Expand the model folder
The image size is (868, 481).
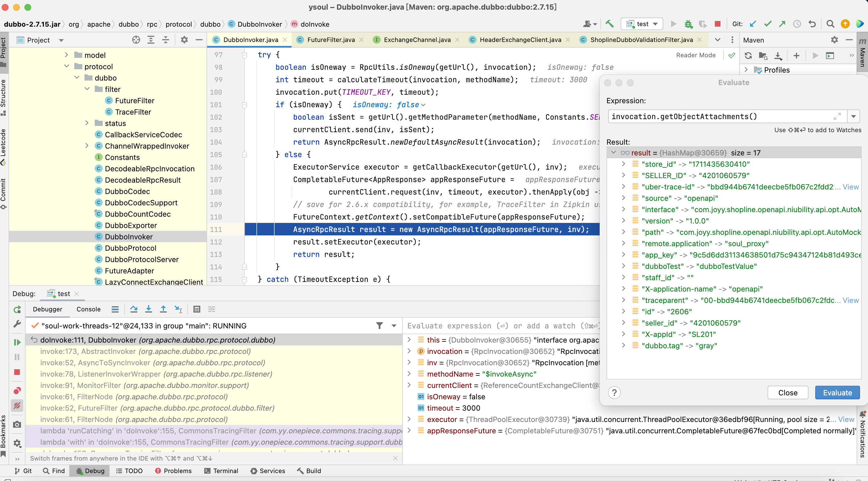(x=66, y=55)
